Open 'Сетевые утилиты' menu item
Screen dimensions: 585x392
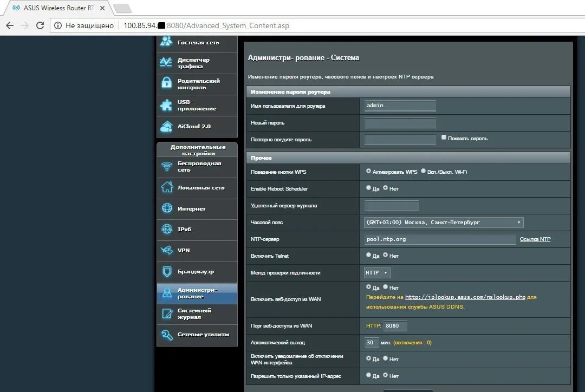pos(197,335)
